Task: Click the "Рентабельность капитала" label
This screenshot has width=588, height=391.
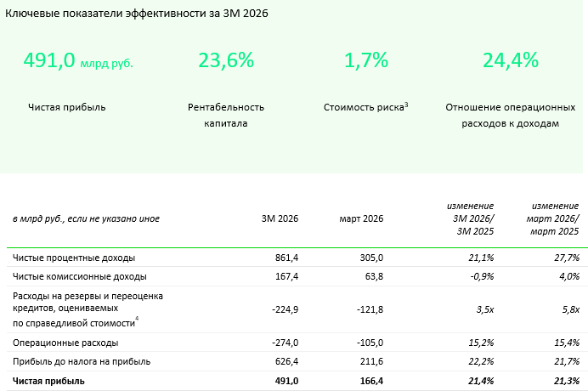Action: [x=226, y=115]
